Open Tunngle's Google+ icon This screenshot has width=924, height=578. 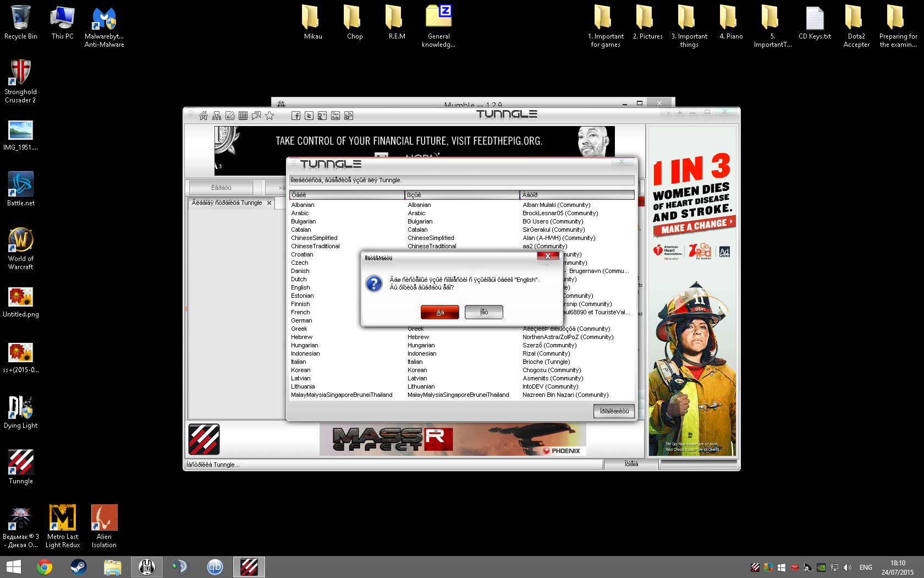tap(322, 116)
